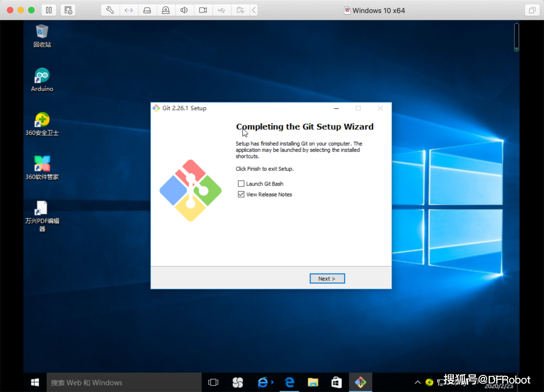
Task: Click the VM scrollbar indicator at right
Action: pos(517,37)
